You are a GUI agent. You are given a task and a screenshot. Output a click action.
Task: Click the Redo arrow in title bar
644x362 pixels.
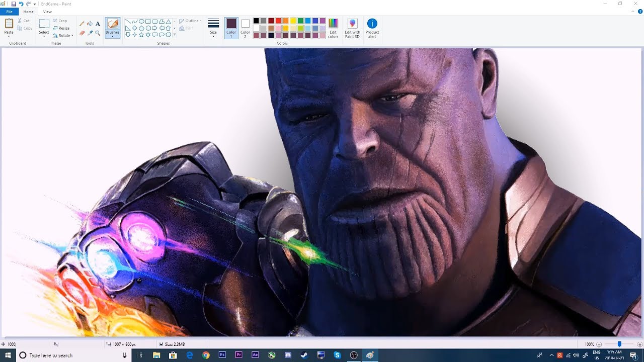point(29,4)
